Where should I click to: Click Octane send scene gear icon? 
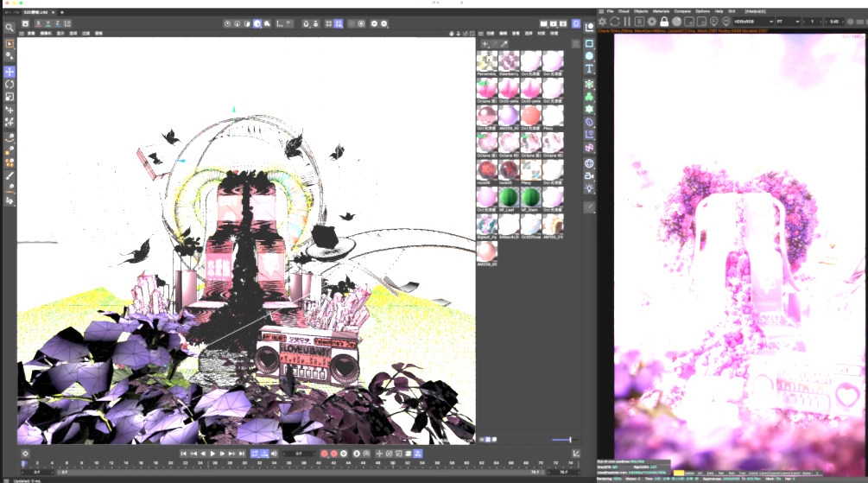coord(602,21)
